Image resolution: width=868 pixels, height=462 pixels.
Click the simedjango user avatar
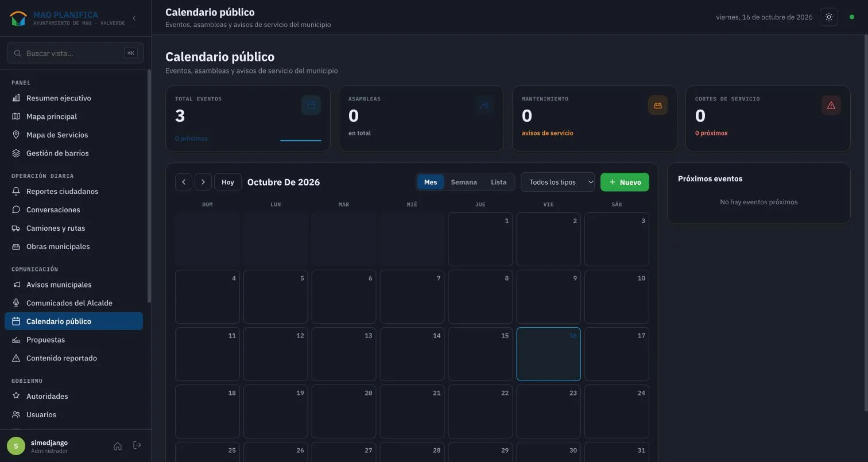(16, 446)
